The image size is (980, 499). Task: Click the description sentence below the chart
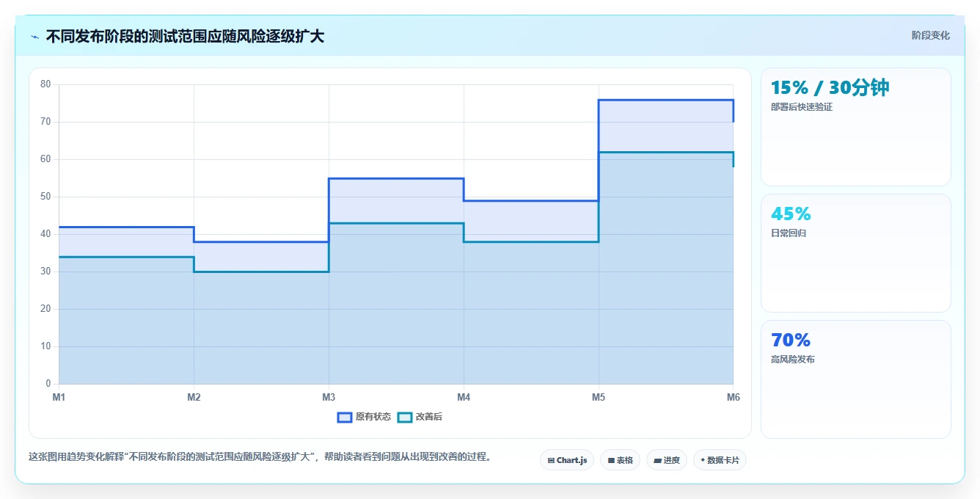[x=260, y=456]
